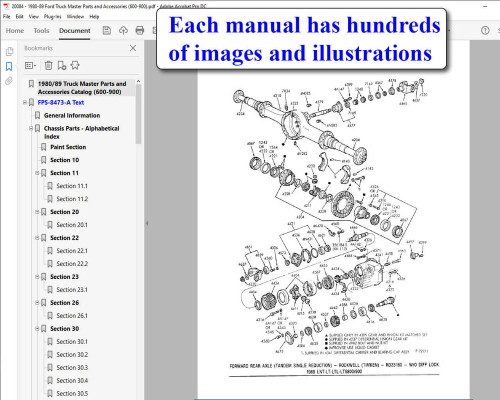500x400 pixels.
Task: Toggle the Section 22 expander
Action: point(37,238)
